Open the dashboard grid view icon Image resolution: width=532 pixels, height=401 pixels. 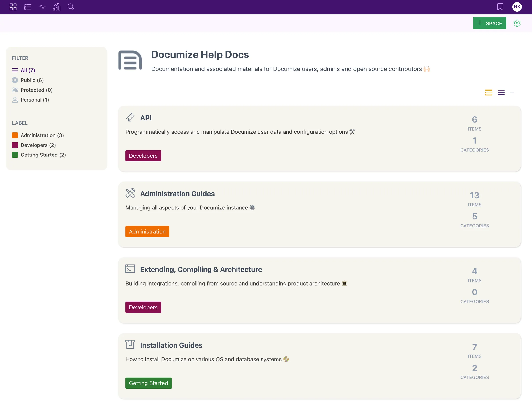13,7
